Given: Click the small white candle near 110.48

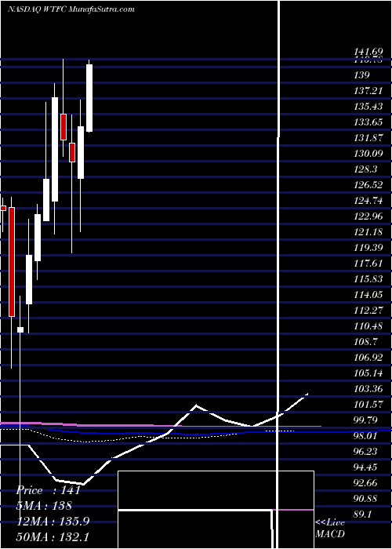Looking at the screenshot, I should [20, 330].
